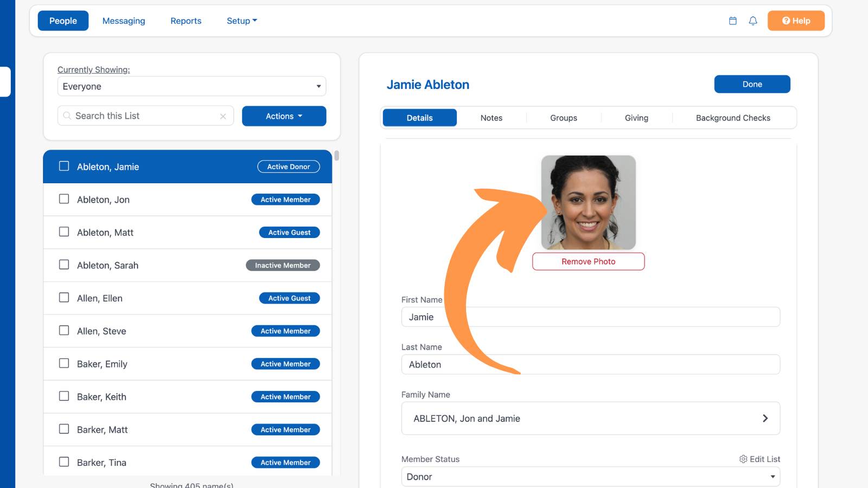Click the Active Guest badge for Matt Ableton

pyautogui.click(x=289, y=232)
